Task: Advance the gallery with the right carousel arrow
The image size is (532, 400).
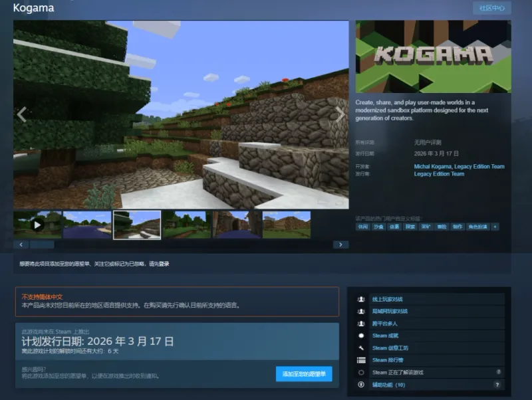Action: pos(340,114)
